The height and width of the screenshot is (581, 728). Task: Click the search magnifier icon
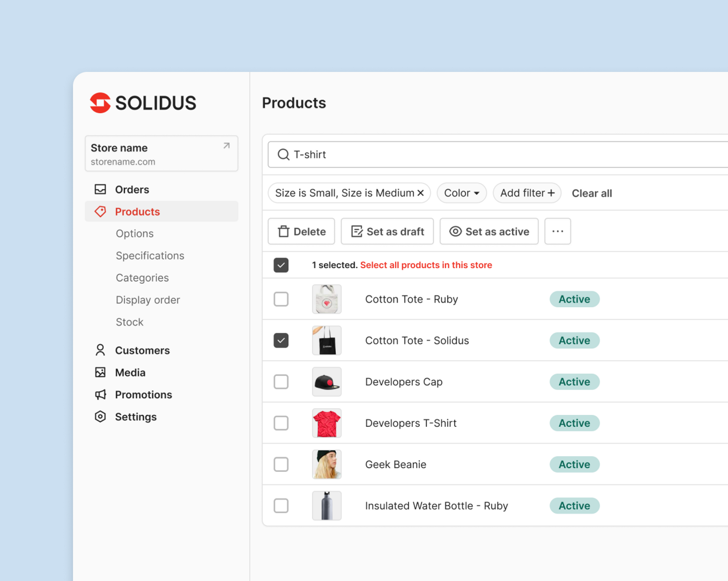point(283,155)
